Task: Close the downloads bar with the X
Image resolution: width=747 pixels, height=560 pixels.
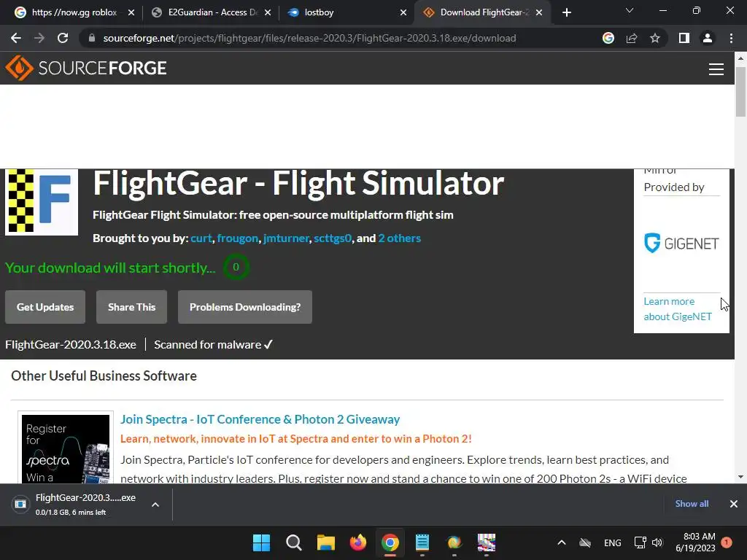Action: point(734,504)
